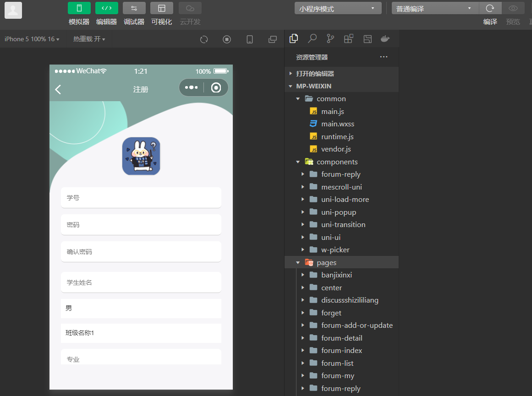Open main.js file
This screenshot has width=532, height=396.
342,111
